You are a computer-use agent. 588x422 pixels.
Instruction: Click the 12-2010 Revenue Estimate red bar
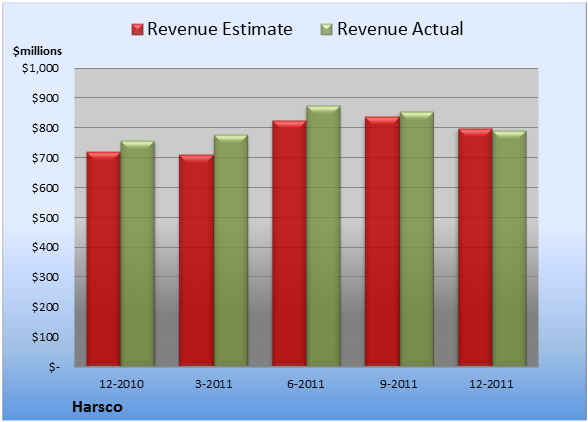(104, 259)
